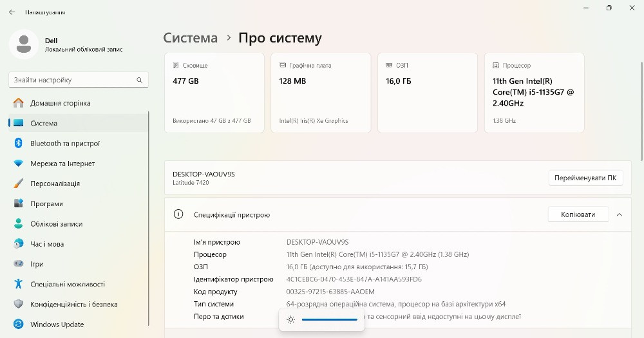
Task: Click Копіювати button
Action: pyautogui.click(x=578, y=214)
